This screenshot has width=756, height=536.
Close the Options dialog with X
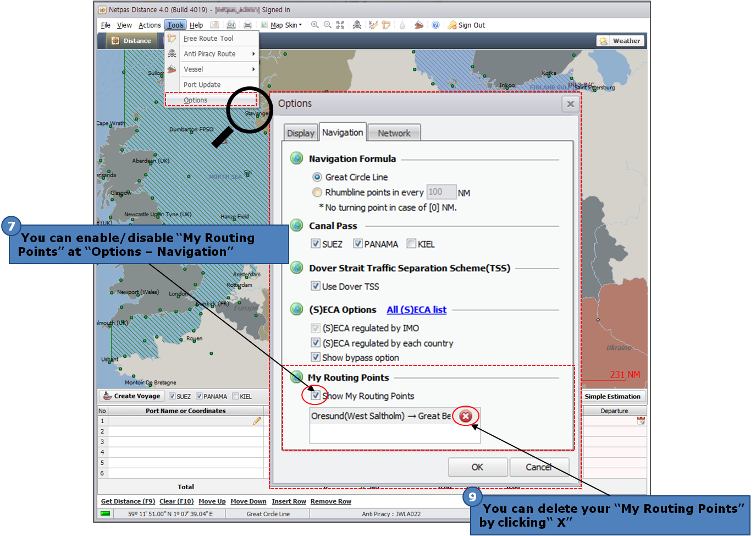571,104
